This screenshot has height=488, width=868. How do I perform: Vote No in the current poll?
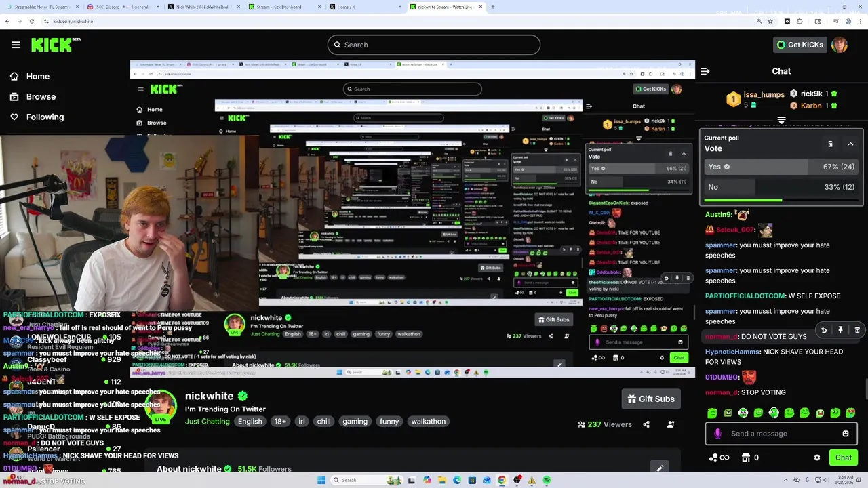[x=781, y=187]
